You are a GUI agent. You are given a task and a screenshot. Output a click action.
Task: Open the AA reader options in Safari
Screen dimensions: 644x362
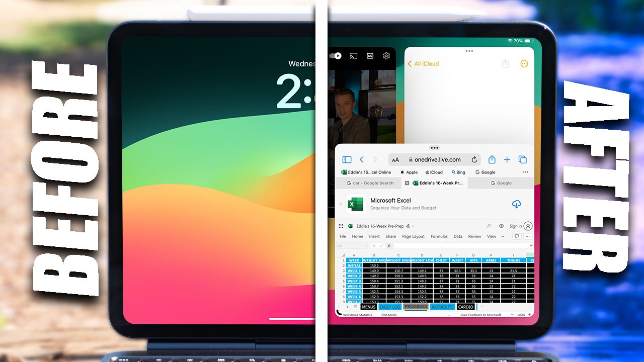[395, 160]
